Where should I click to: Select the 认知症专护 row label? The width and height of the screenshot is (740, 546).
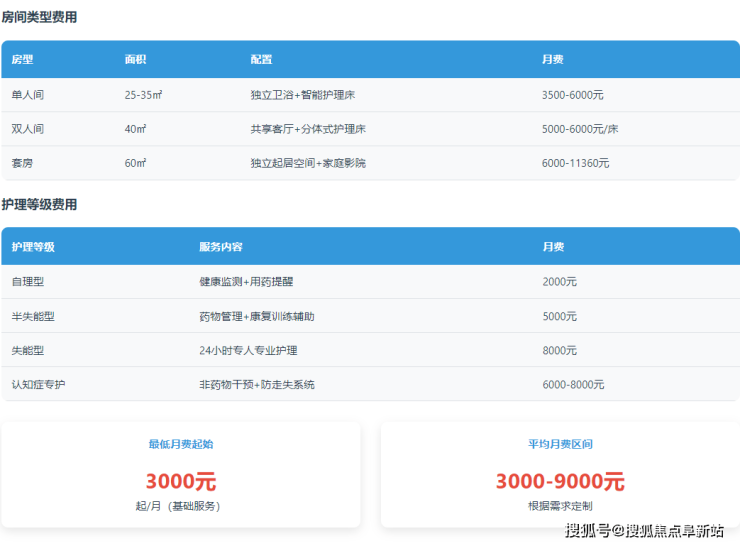tap(39, 384)
